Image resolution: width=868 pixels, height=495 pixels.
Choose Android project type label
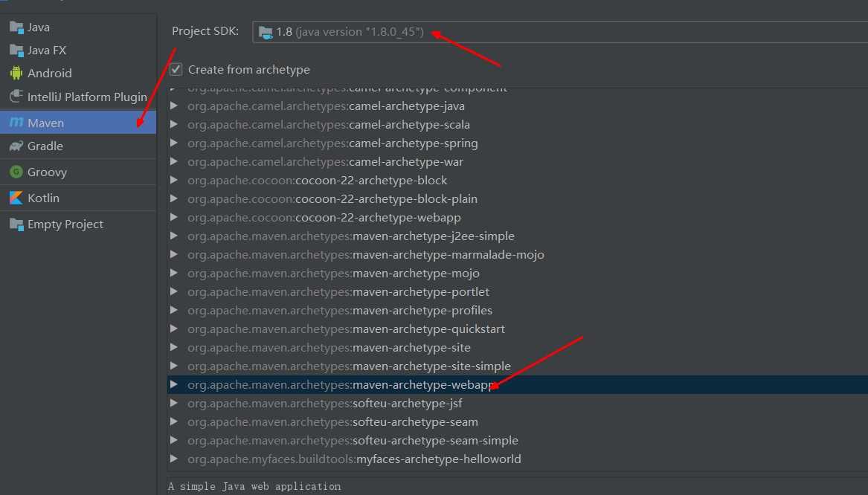(x=50, y=73)
